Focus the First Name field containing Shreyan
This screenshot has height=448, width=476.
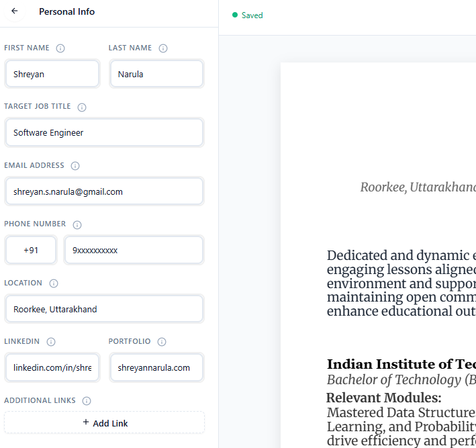[x=52, y=74]
